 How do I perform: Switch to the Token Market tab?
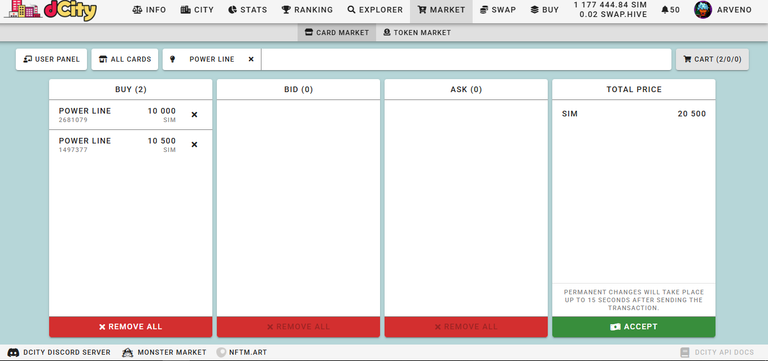[x=417, y=33]
